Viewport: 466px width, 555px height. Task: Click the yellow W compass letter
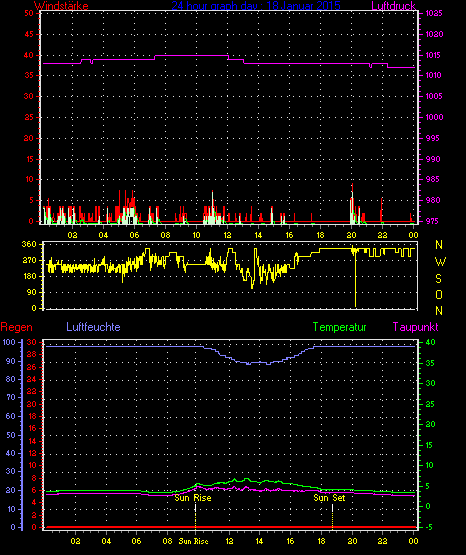[x=440, y=262]
